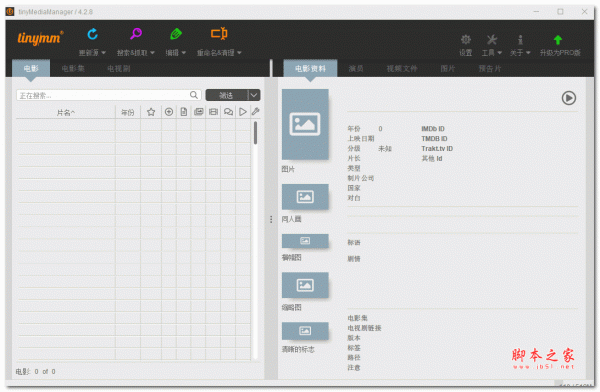The height and width of the screenshot is (392, 600).
Task: Click the clear logo image placeholder
Action: click(x=305, y=331)
